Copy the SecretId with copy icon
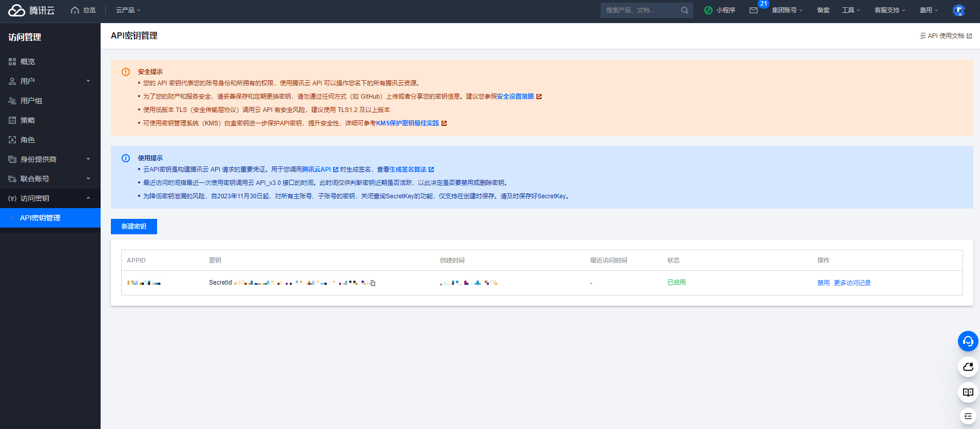 373,283
